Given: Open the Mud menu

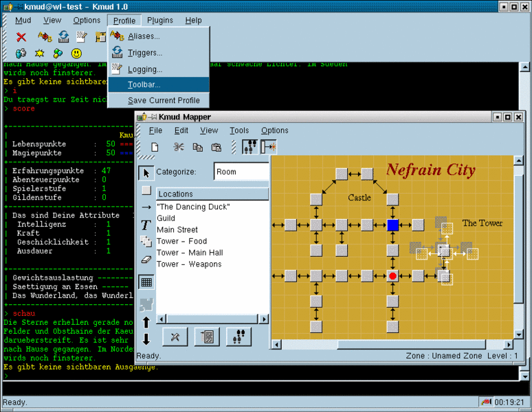Looking at the screenshot, I should [x=23, y=21].
